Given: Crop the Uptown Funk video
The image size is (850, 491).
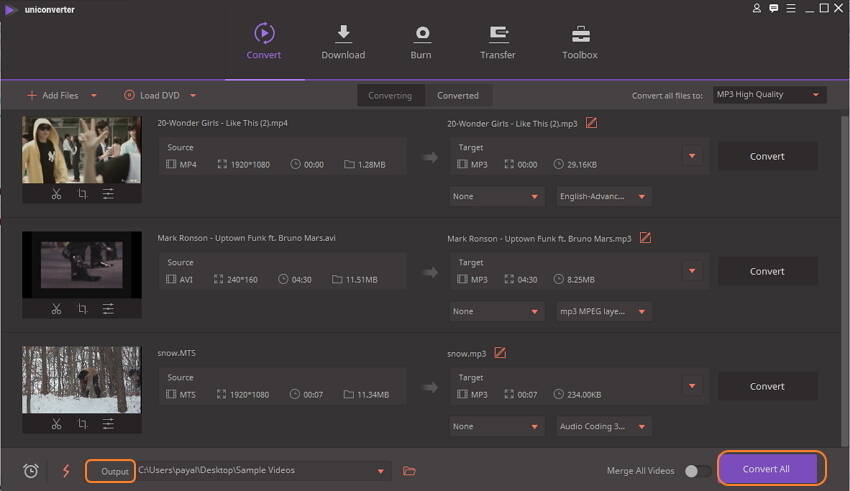Looking at the screenshot, I should click(82, 309).
